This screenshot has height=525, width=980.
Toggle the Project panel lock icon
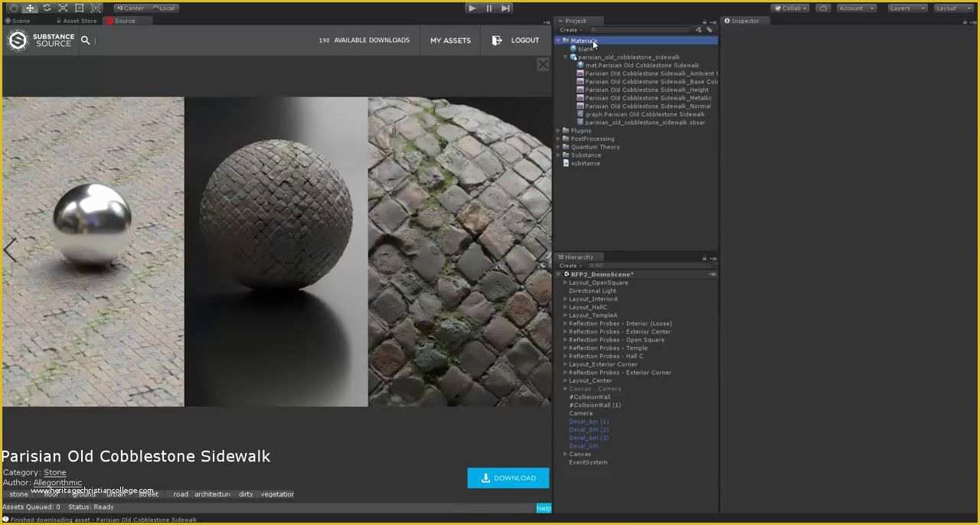[x=704, y=21]
